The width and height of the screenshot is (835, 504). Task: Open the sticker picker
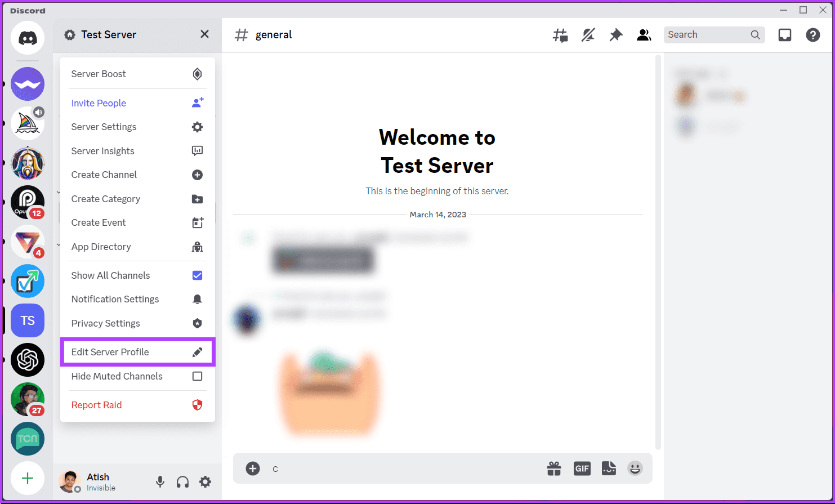(x=609, y=469)
